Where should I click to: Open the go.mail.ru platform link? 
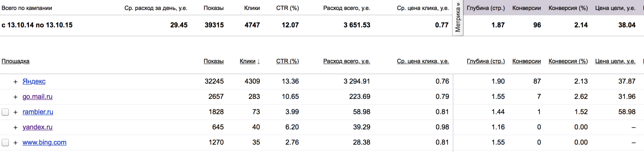click(x=38, y=97)
